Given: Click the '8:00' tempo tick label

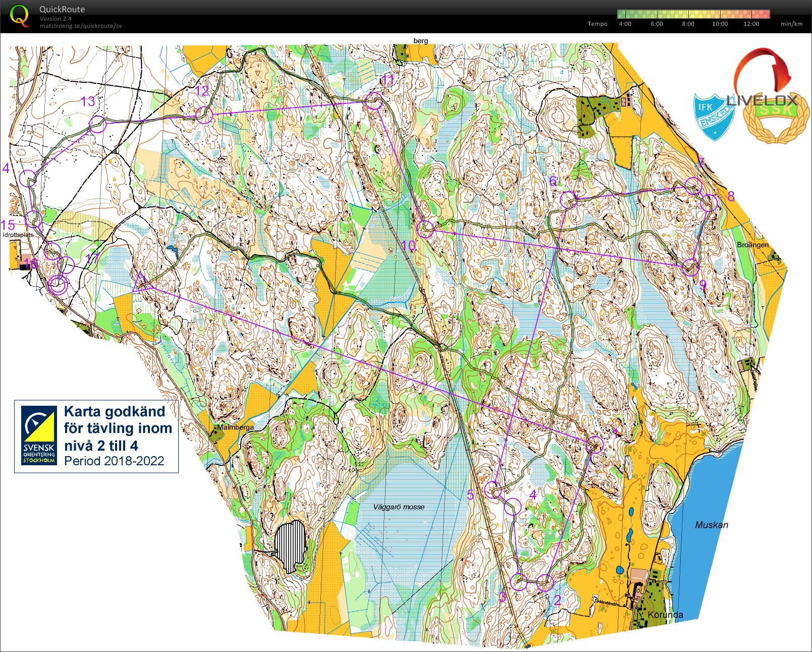Looking at the screenshot, I should coord(688,24).
